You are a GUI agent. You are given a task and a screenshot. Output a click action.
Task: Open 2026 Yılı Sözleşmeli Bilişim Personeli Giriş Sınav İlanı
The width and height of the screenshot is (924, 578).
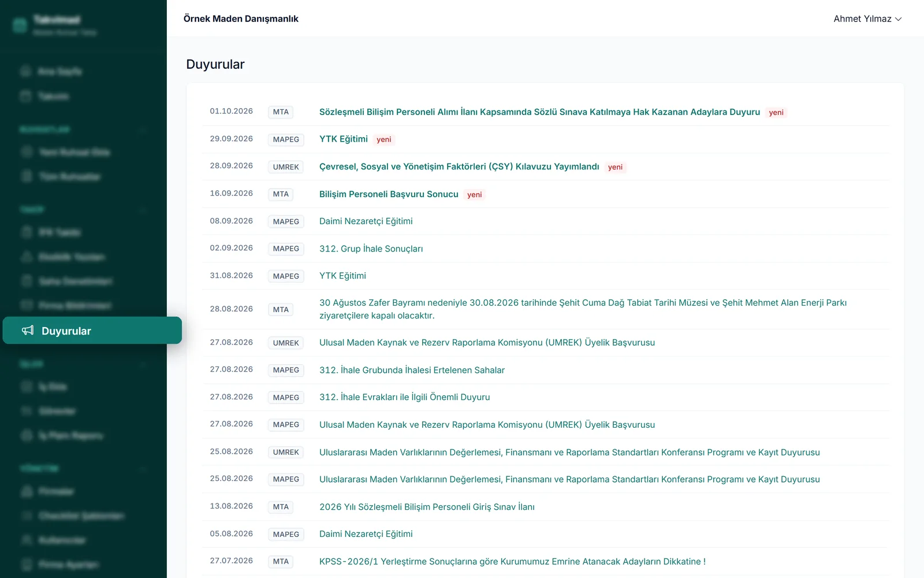[x=427, y=507]
